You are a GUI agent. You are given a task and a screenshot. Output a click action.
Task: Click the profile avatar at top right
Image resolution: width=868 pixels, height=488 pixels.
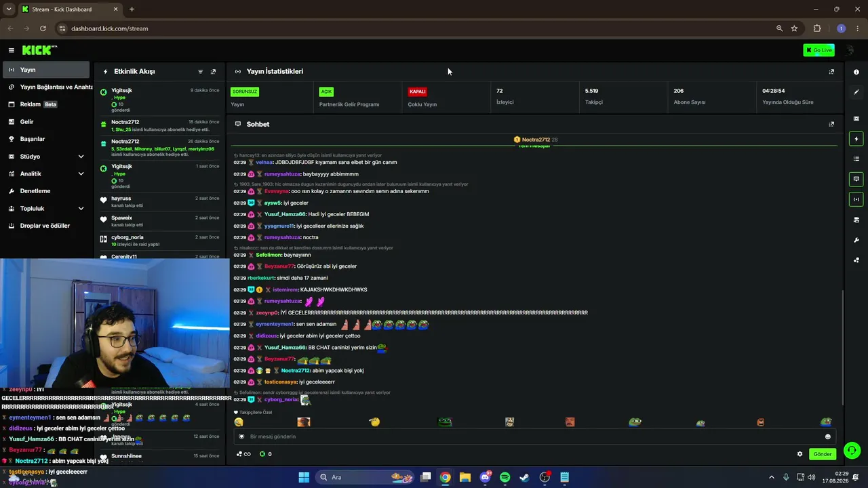coord(849,50)
